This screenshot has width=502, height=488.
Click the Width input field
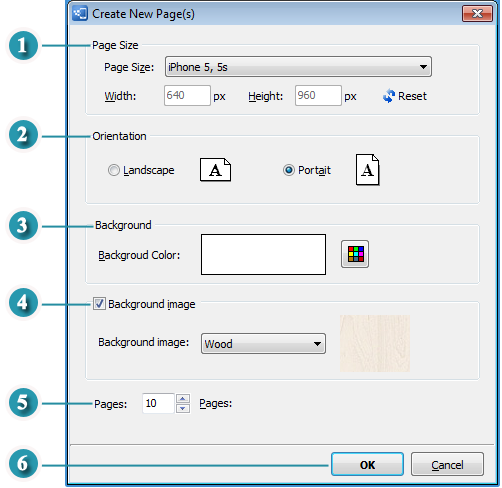[187, 96]
